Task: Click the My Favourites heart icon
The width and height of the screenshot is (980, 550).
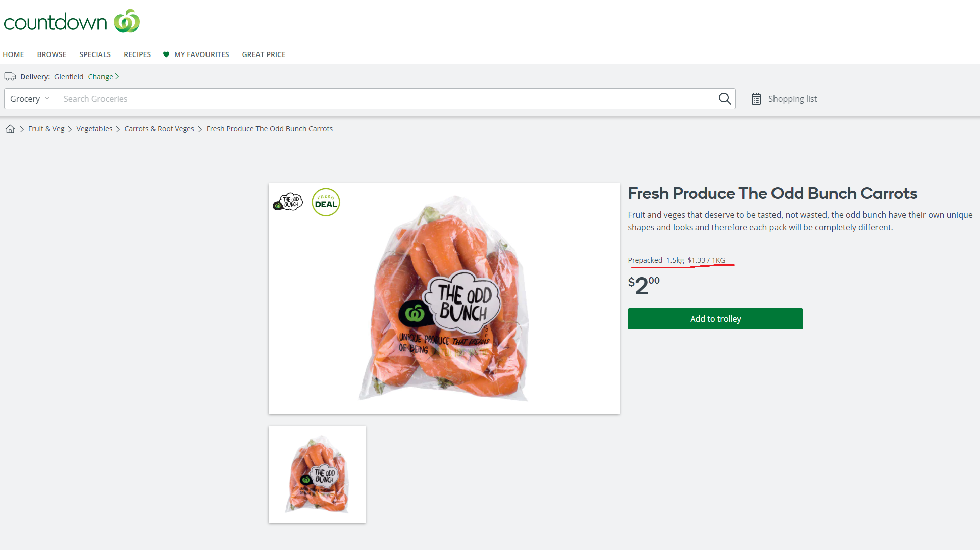Action: (166, 54)
